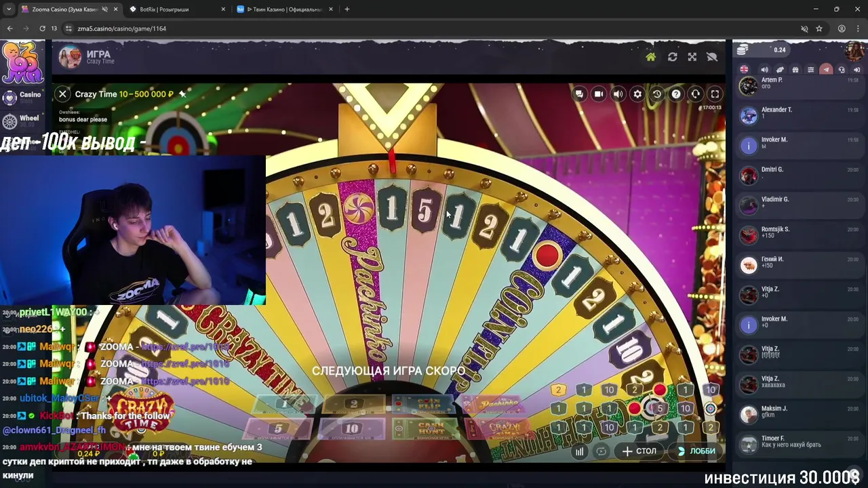Place bet on the 10 betting spot
The width and height of the screenshot is (868, 488).
pyautogui.click(x=351, y=429)
